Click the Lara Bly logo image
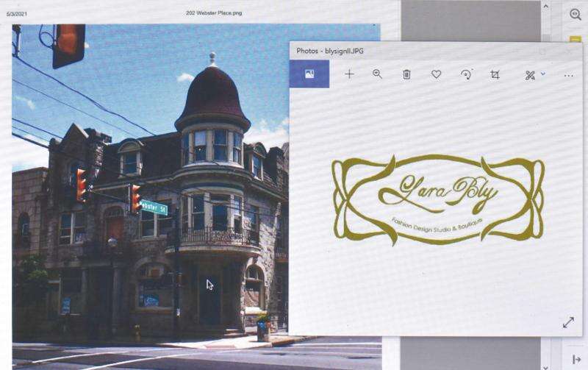This screenshot has height=370, width=588. 438,200
